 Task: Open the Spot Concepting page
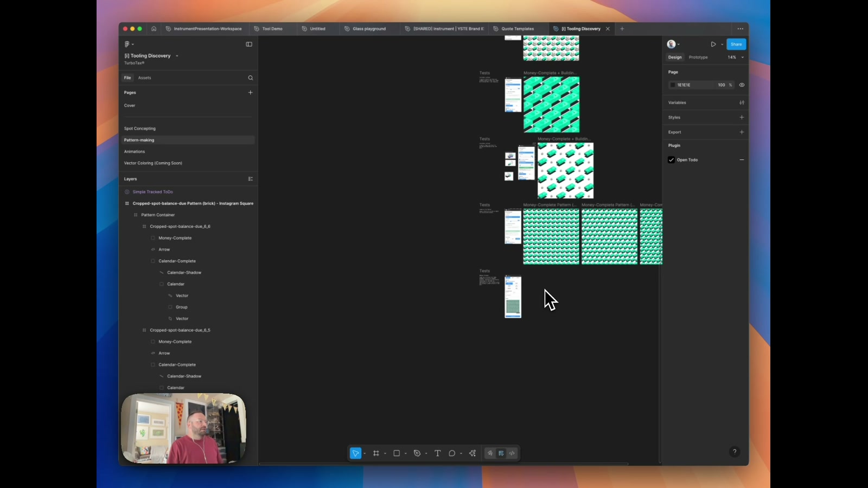point(140,129)
